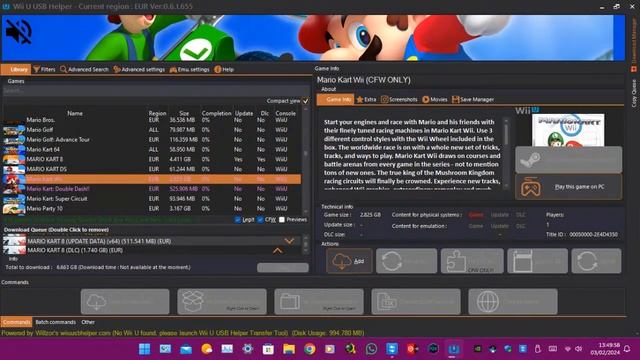
Task: Open WhatsApp from the taskbar
Action: [x=371, y=349]
